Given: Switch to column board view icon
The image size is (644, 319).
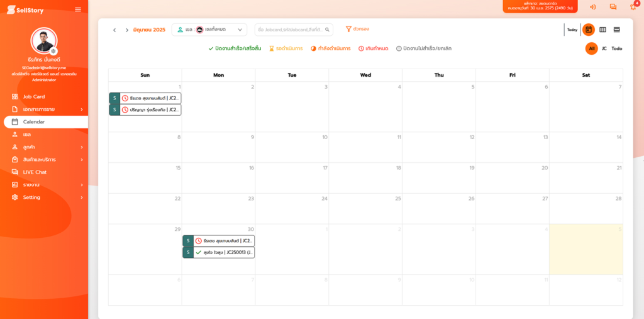Looking at the screenshot, I should (x=602, y=30).
